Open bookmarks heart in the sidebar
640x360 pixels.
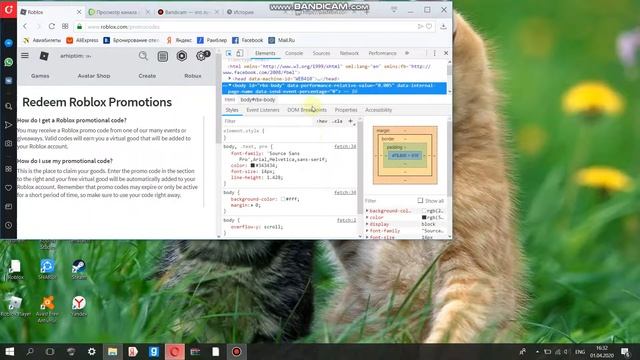point(9,188)
